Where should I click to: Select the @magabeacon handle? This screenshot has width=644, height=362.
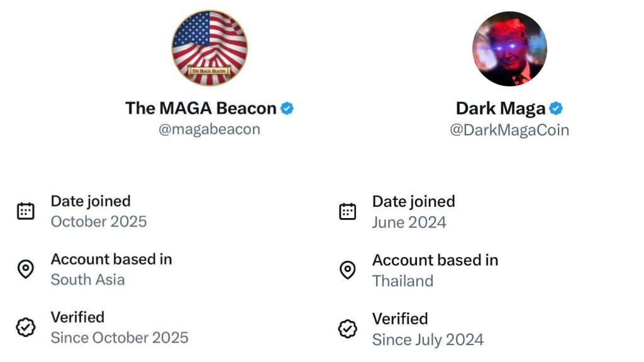pos(210,129)
